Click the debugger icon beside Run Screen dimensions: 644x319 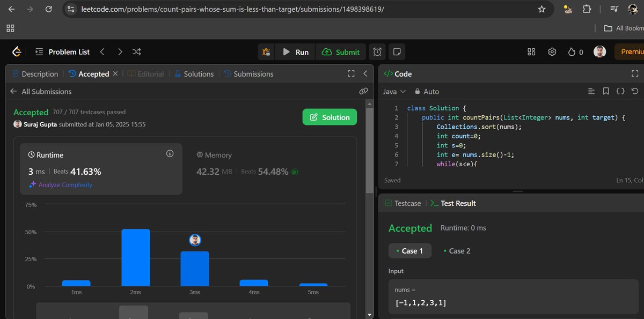click(x=266, y=52)
